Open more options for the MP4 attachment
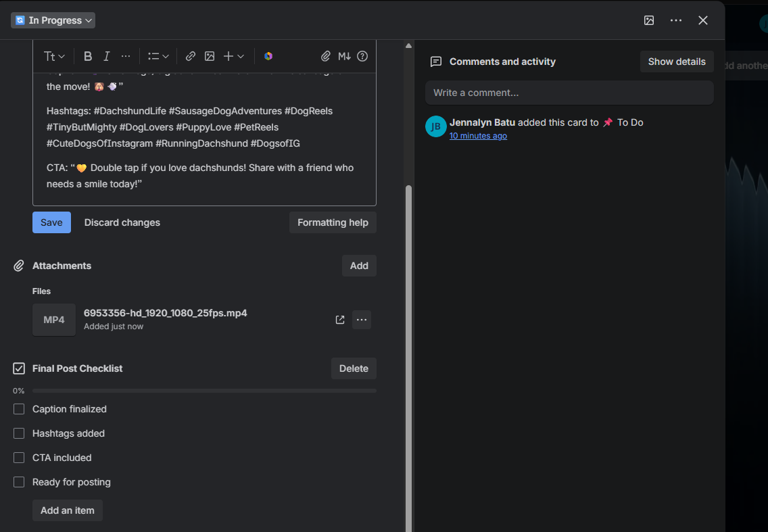Viewport: 768px width, 532px height. point(362,320)
